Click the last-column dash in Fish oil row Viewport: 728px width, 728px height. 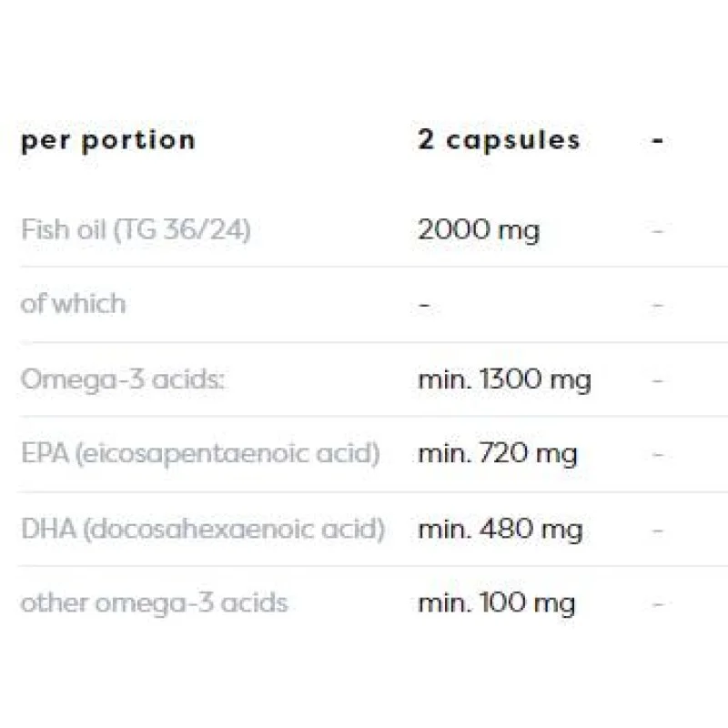tap(658, 230)
